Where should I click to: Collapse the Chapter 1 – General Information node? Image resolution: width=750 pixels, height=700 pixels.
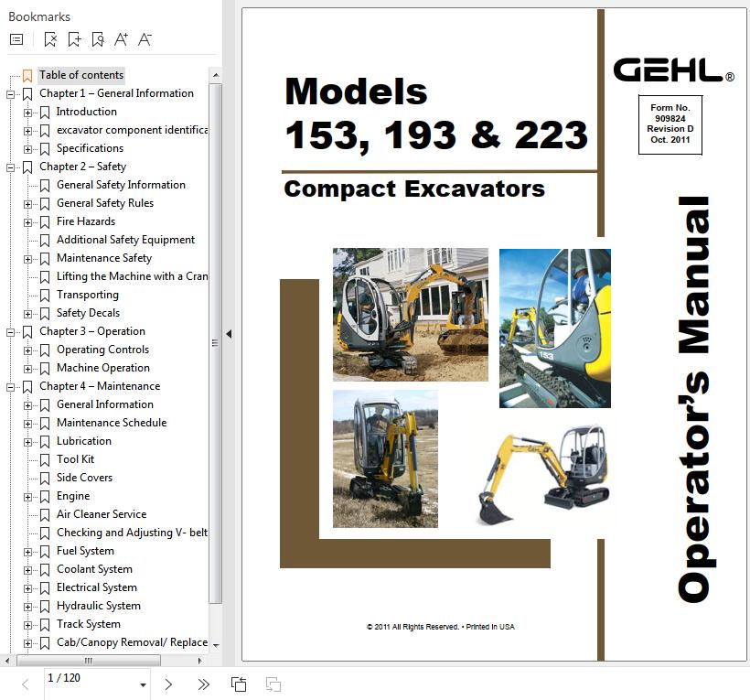tap(11, 93)
